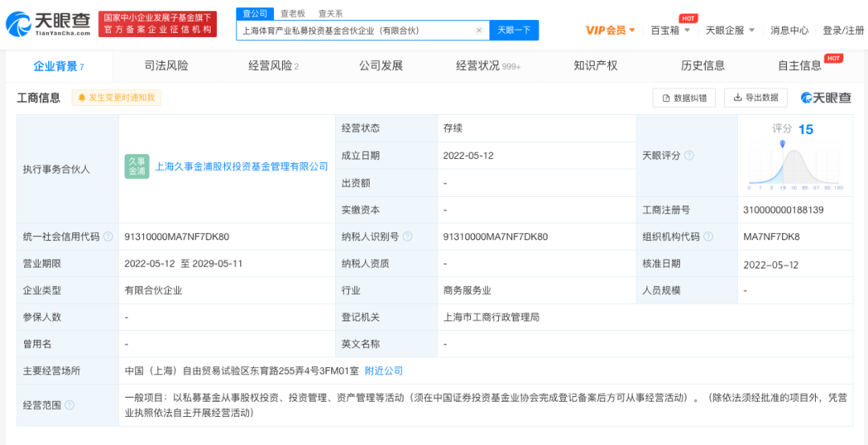
Task: Click 经营状态 value 存续
Action: click(x=452, y=129)
